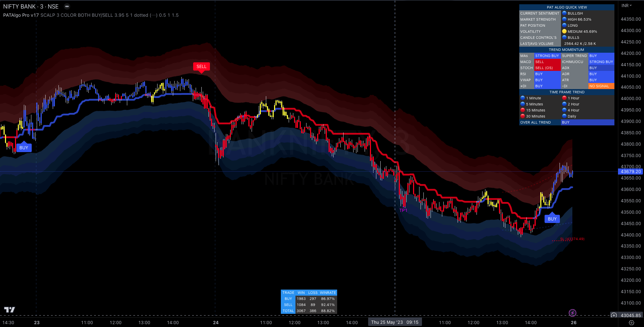The width and height of the screenshot is (644, 327).
Task: Click the TradingView logo icon
Action: coord(9,310)
